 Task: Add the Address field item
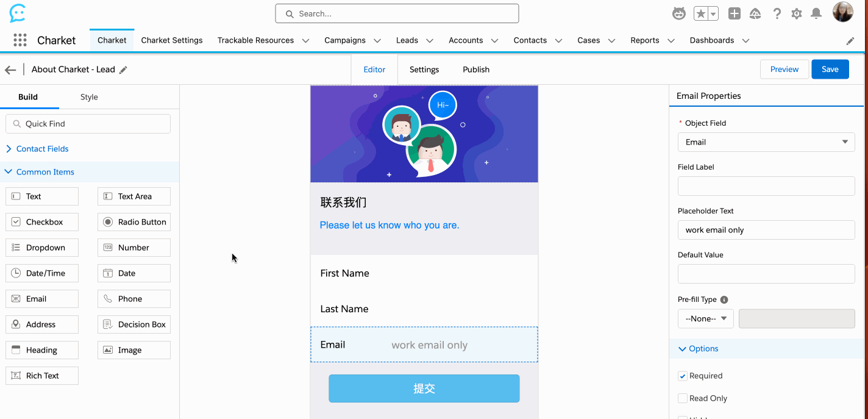[42, 324]
